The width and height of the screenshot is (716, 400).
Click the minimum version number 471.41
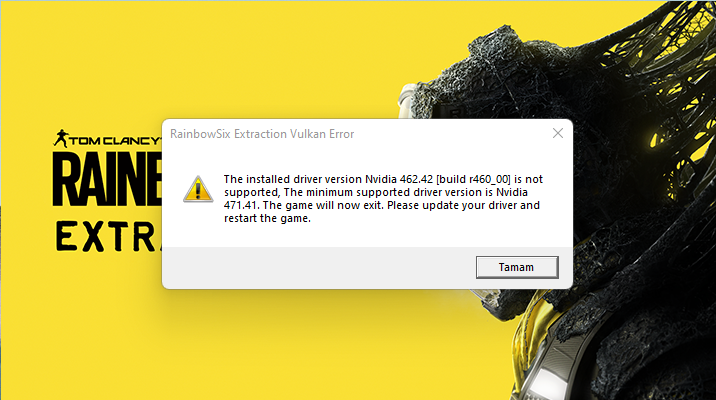point(240,205)
